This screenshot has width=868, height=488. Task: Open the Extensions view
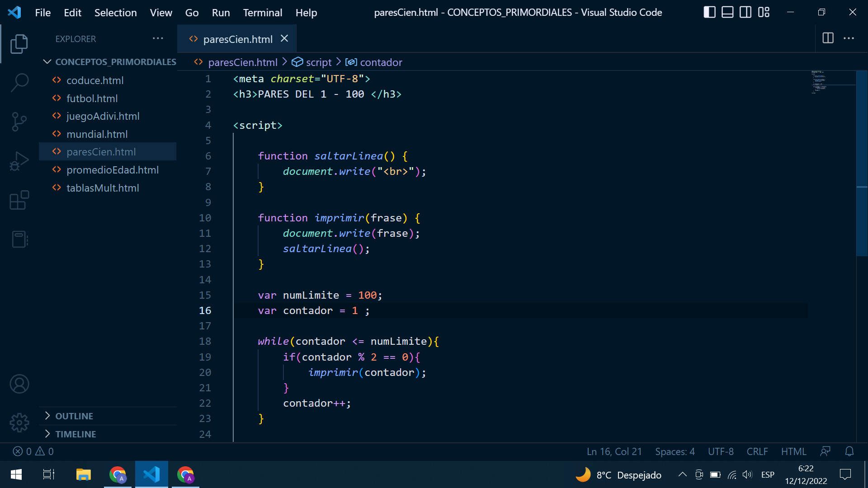pyautogui.click(x=19, y=200)
